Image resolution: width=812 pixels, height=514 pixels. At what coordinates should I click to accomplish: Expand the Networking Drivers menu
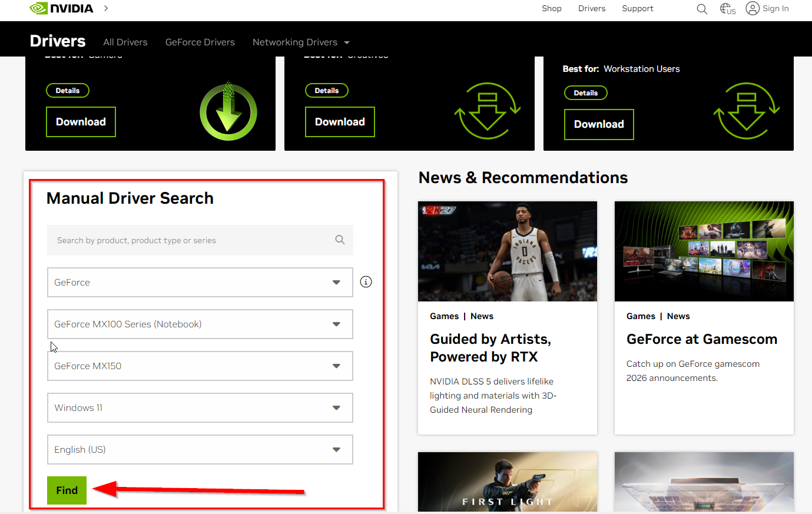pyautogui.click(x=301, y=42)
